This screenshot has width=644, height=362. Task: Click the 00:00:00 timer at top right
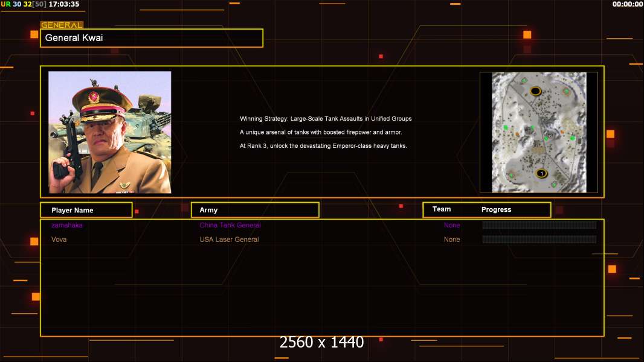(x=627, y=4)
